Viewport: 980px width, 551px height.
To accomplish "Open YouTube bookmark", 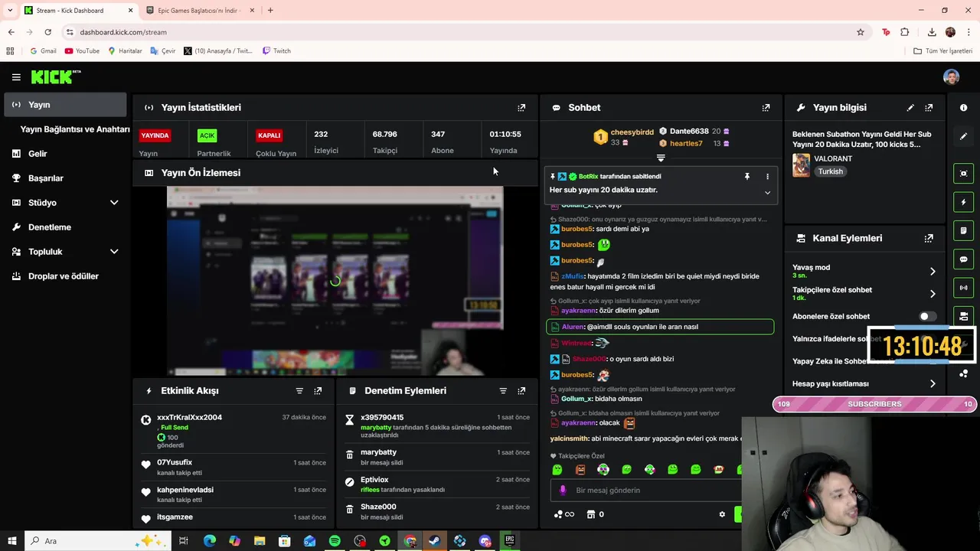I will (82, 51).
